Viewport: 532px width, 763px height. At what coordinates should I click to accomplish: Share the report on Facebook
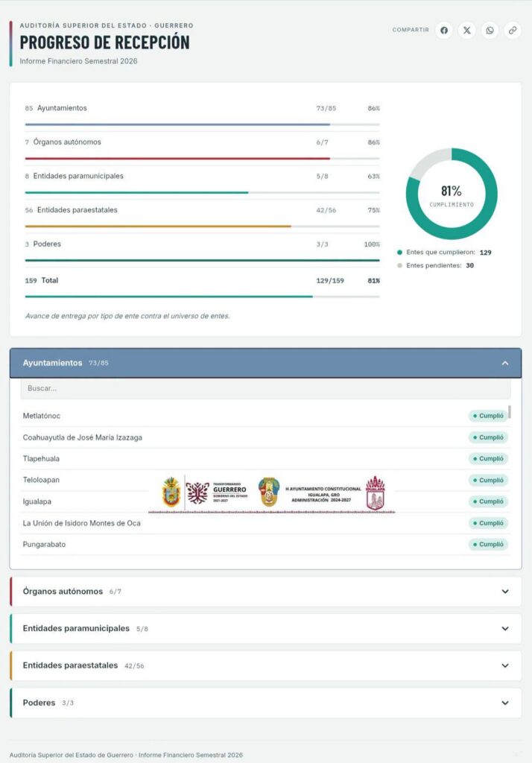444,30
